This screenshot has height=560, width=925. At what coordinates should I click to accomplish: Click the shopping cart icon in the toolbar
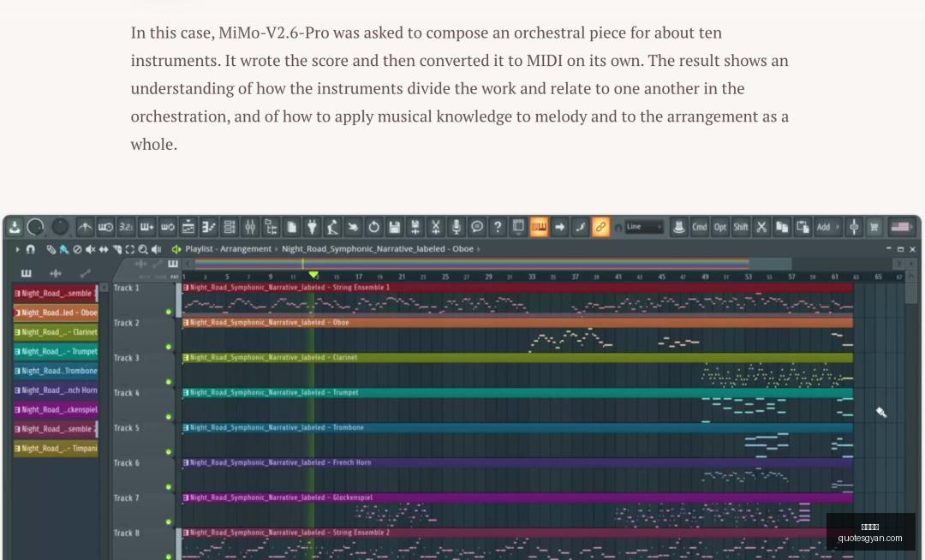tap(874, 227)
